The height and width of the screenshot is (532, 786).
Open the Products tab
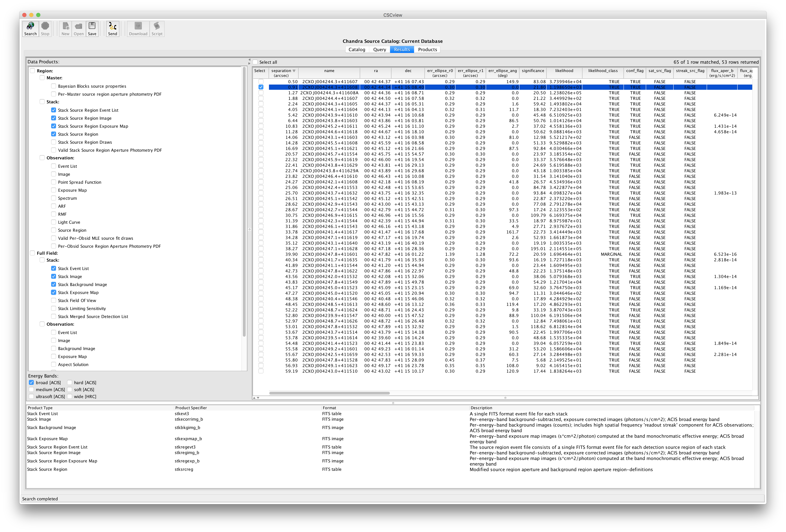tap(427, 50)
